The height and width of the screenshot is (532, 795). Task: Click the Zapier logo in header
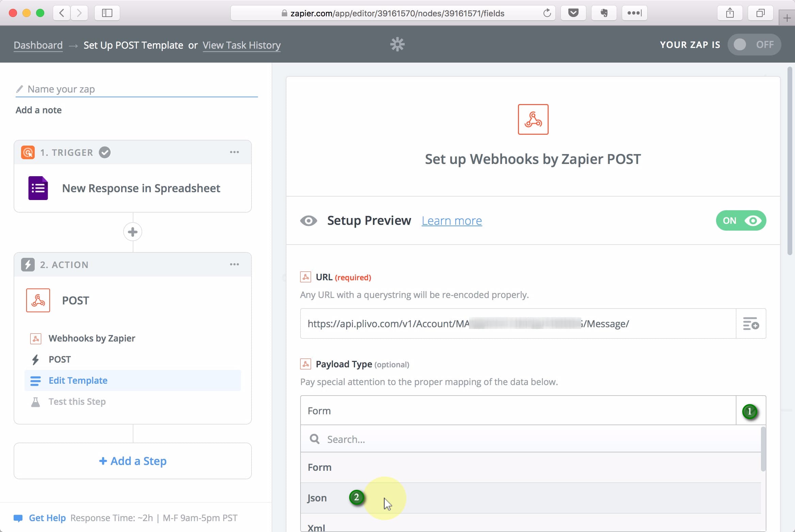[397, 45]
